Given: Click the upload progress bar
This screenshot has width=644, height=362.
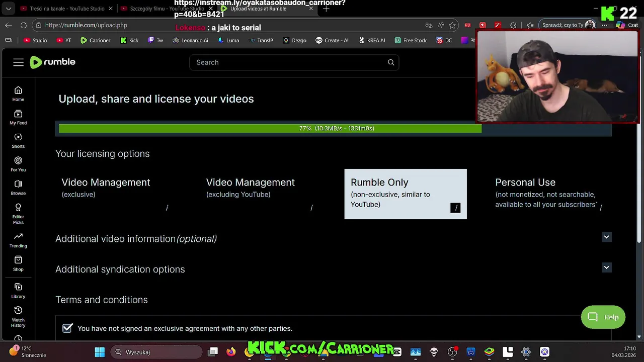Looking at the screenshot, I should tap(334, 129).
